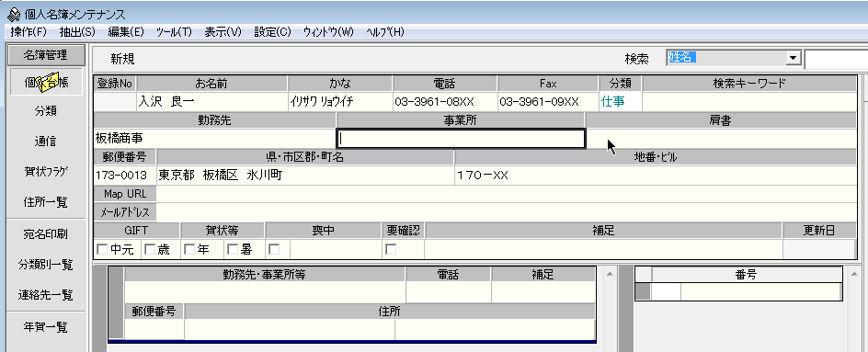Viewport: 868px width, 352px height.
Task: Expand the 検索 姓名 dropdown arrow
Action: tap(794, 58)
